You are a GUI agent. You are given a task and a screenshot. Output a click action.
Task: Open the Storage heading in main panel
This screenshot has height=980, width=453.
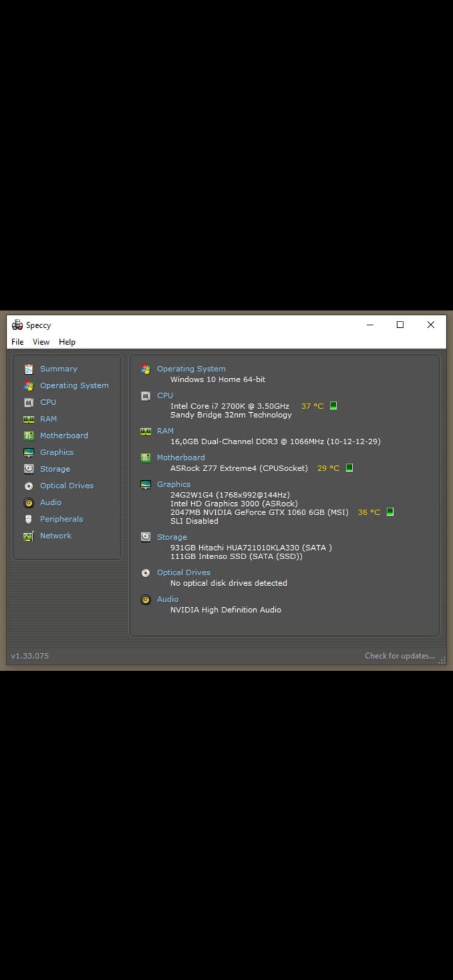(x=172, y=537)
